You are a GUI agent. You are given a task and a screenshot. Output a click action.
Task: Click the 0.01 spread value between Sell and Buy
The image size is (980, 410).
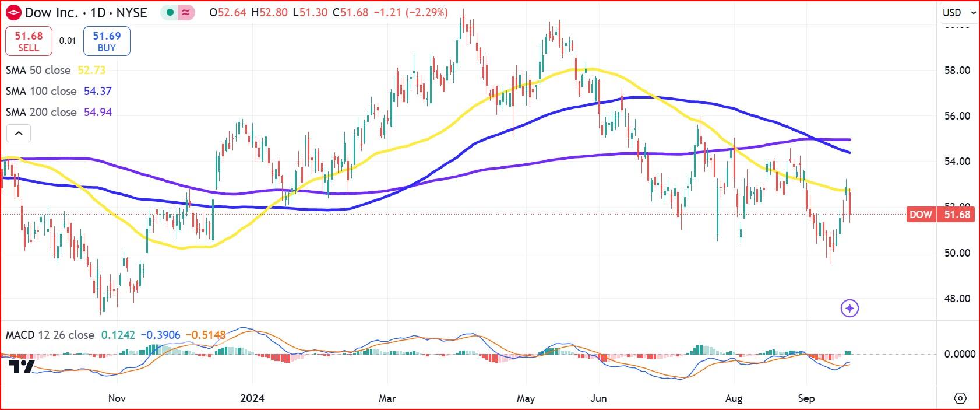(68, 41)
